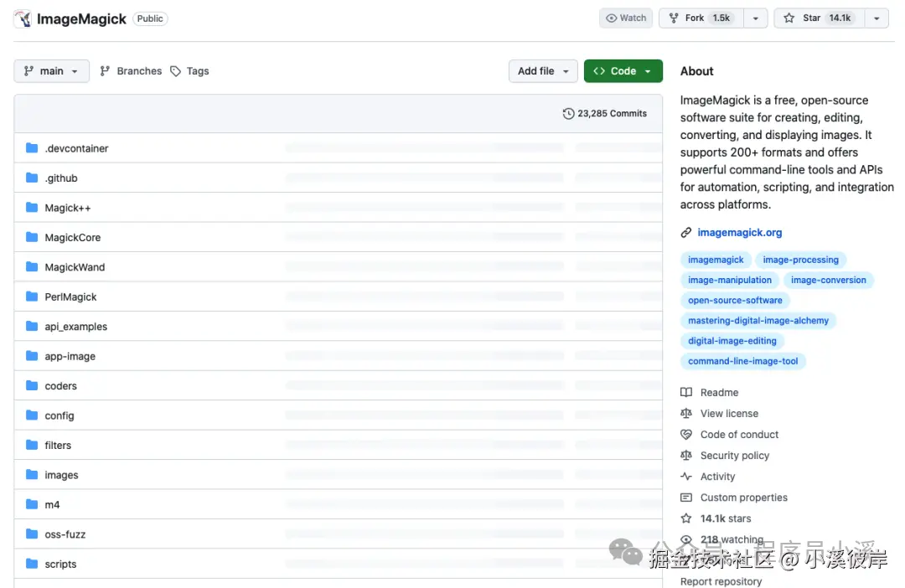View all Branches
This screenshot has height=588, width=905.
131,71
